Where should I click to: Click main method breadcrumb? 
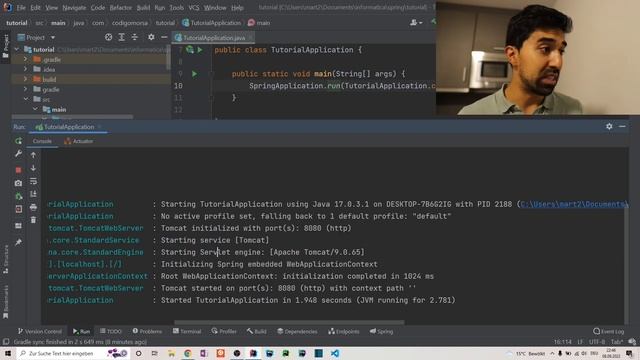pos(259,23)
